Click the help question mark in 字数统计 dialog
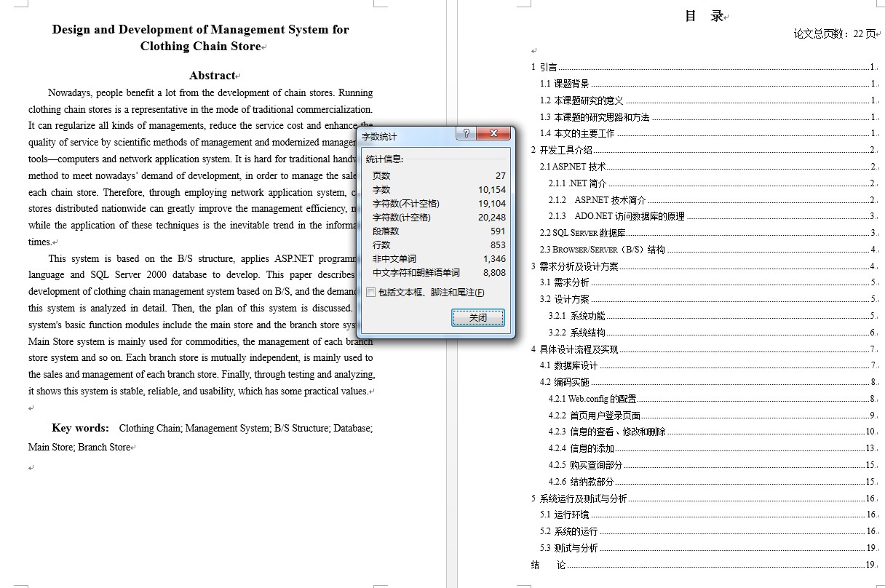885x588 pixels. [466, 134]
